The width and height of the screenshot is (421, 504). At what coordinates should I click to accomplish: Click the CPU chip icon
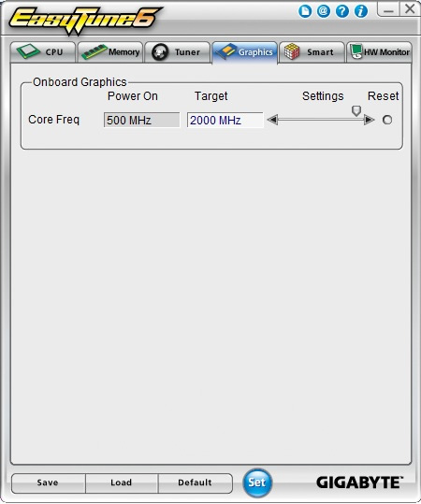point(28,51)
